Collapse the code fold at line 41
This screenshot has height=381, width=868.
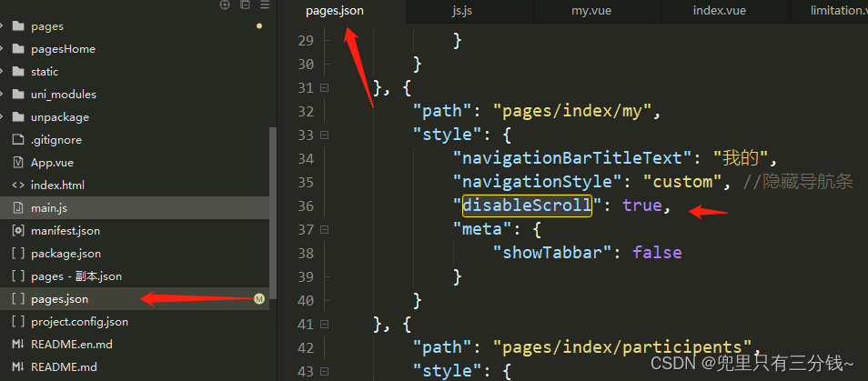324,324
